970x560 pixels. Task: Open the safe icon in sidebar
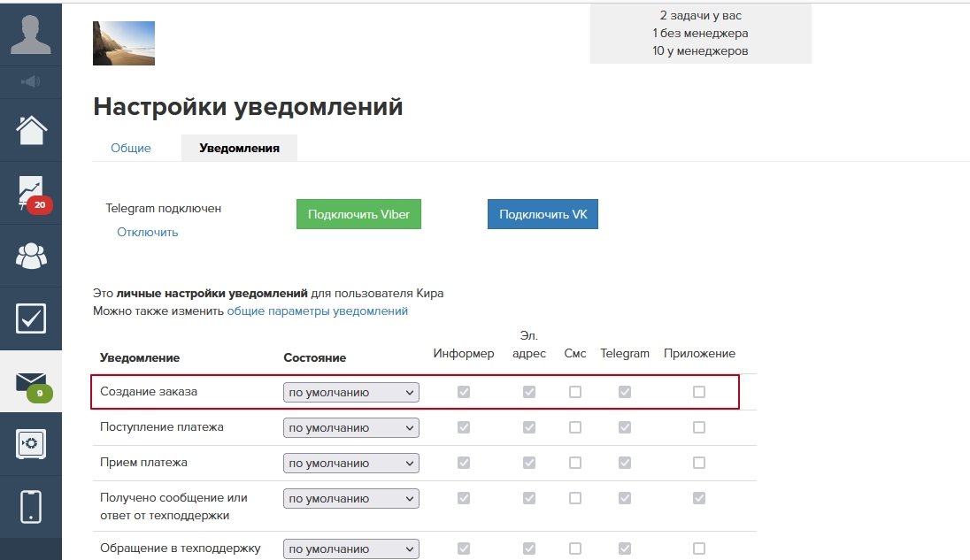pyautogui.click(x=31, y=443)
